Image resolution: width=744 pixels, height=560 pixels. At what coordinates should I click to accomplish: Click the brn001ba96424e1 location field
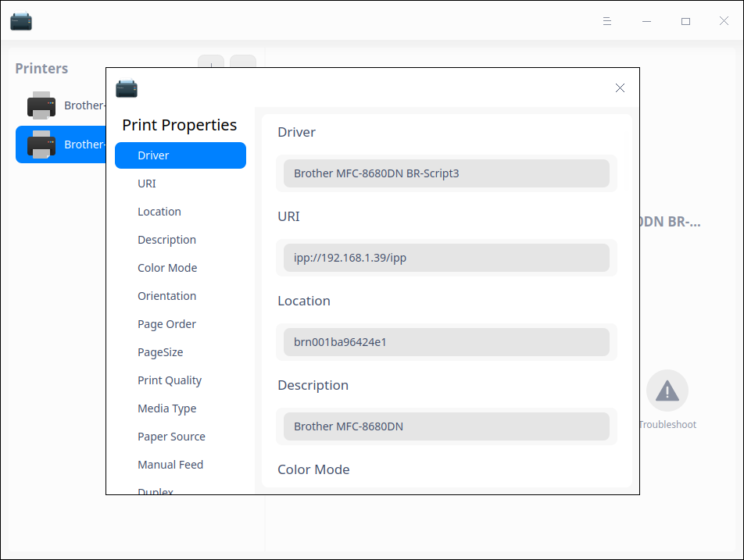[x=446, y=341]
